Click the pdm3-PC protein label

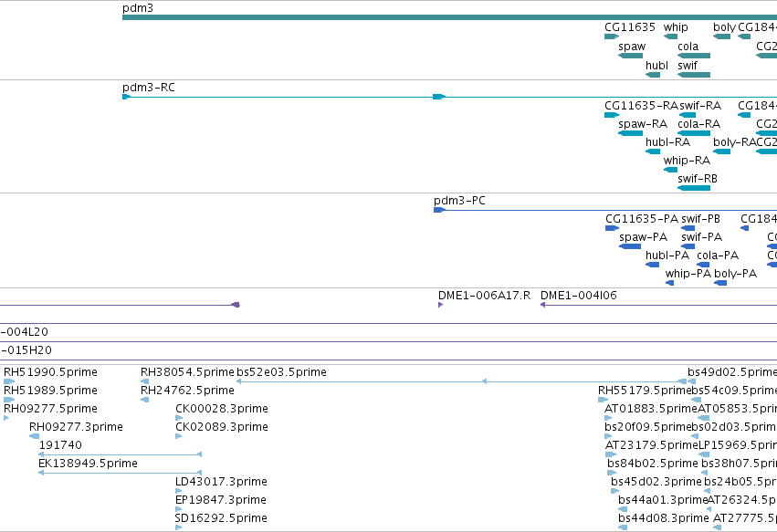(459, 201)
